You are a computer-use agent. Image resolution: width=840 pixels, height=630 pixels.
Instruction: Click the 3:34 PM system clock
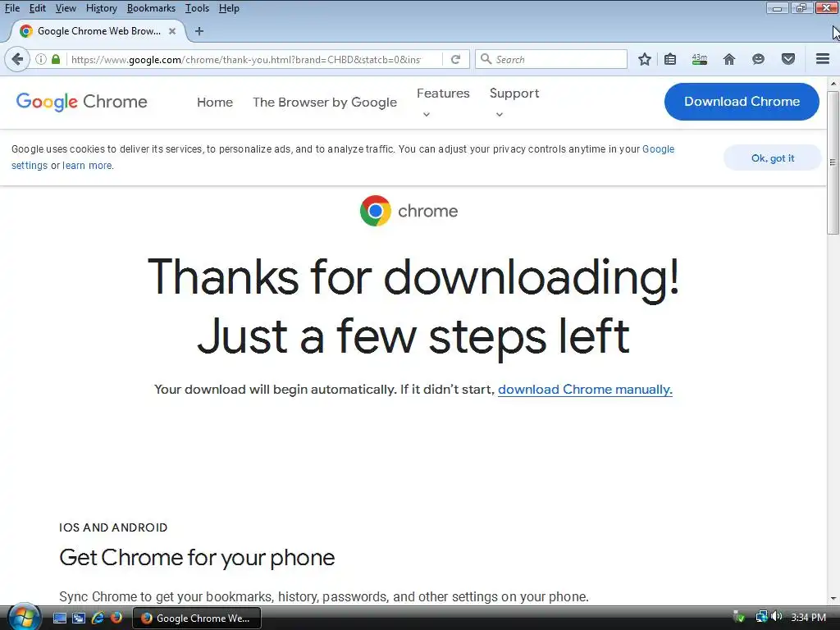[x=808, y=617]
